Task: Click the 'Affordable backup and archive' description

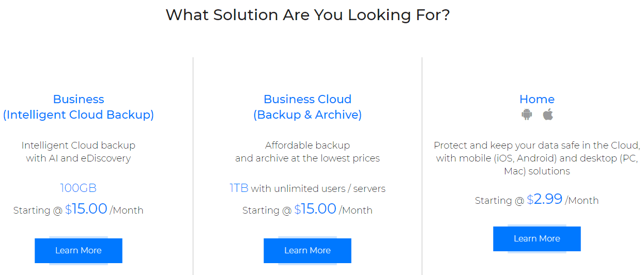Action: [x=308, y=152]
